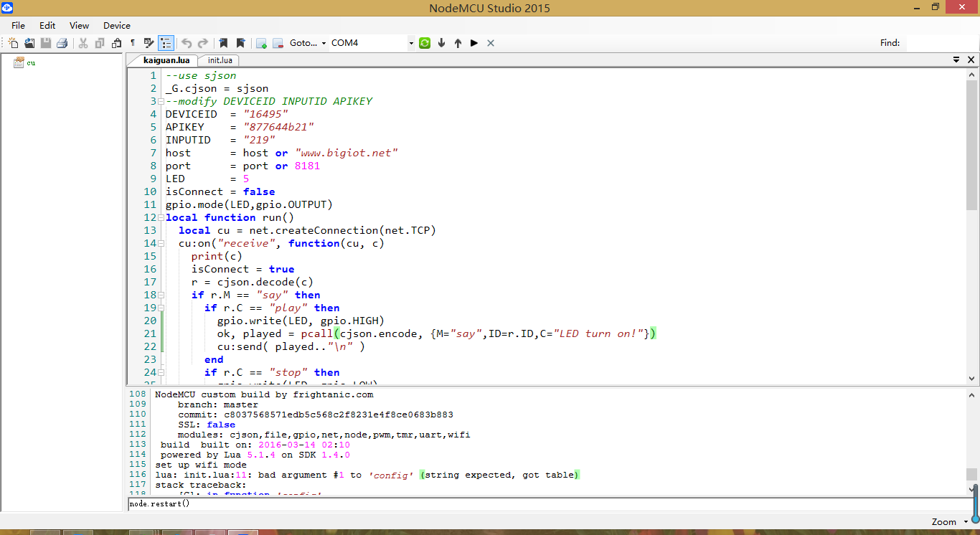
Task: Click the Find input field
Action: coord(941,43)
